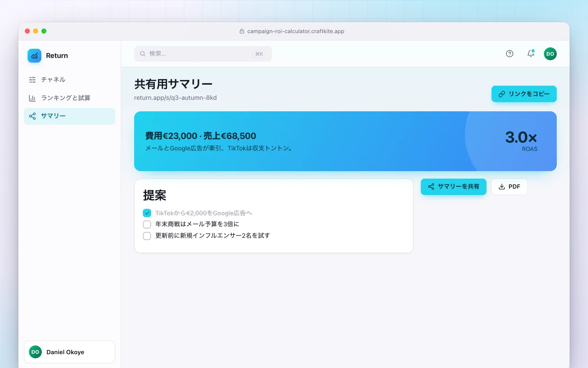Screen dimensions: 588x368
Task: Select the サマリー sidebar menu item
Action: [x=69, y=116]
